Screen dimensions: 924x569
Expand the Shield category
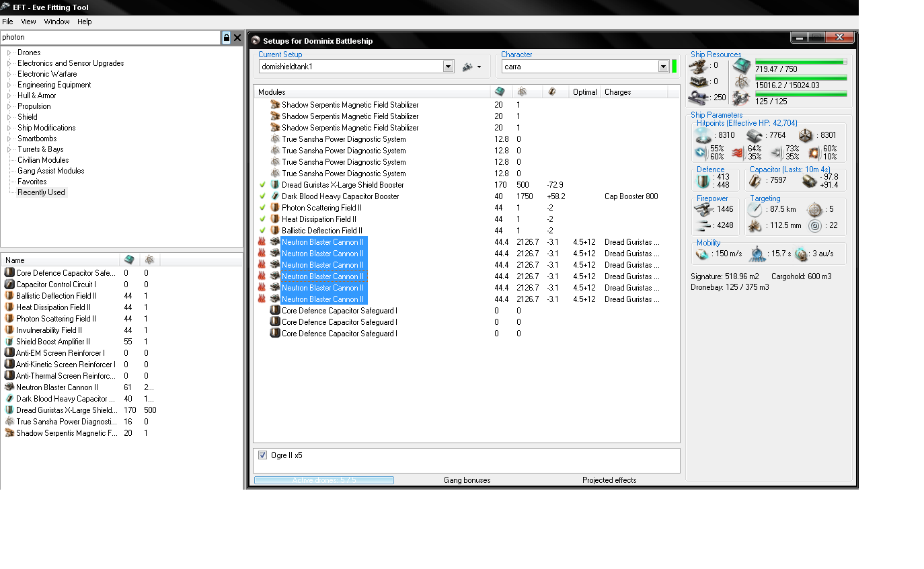[x=9, y=117]
